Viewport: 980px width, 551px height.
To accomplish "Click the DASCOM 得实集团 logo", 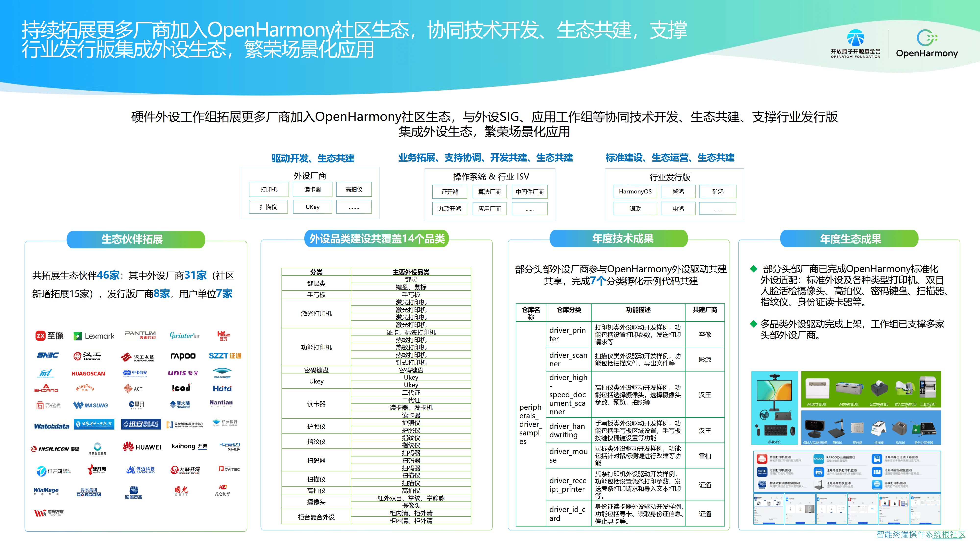I will 89,492.
